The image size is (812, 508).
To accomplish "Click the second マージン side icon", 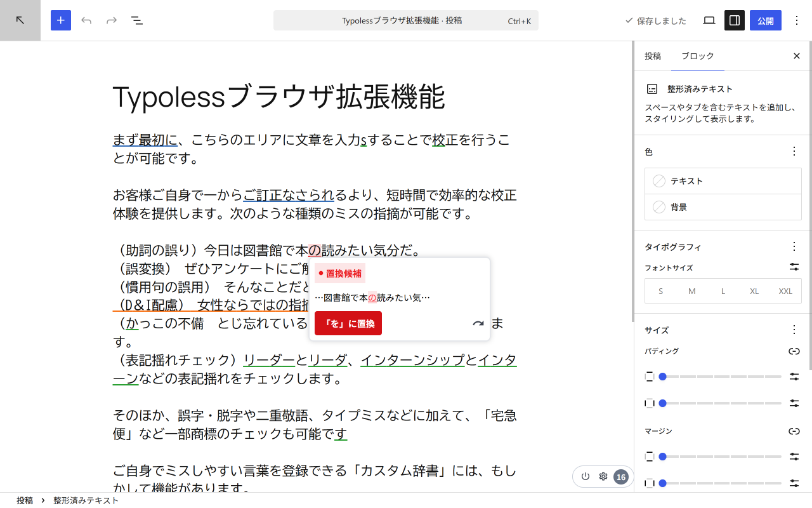I will [x=649, y=483].
